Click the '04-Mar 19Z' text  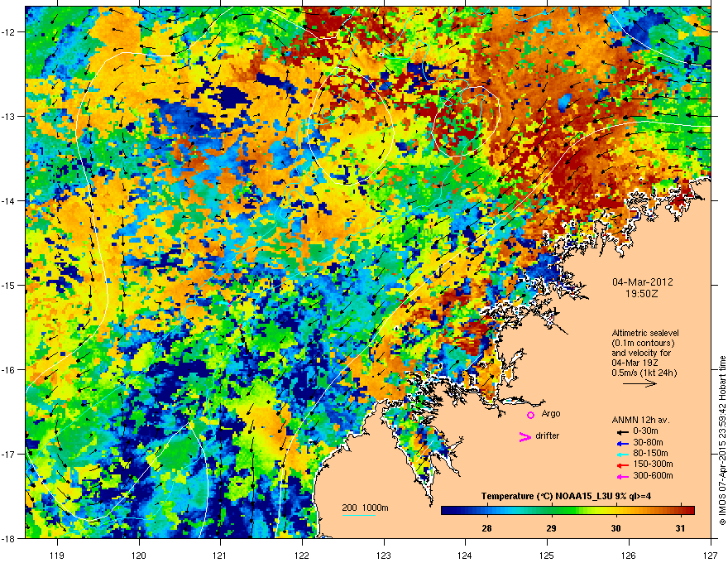[x=635, y=363]
